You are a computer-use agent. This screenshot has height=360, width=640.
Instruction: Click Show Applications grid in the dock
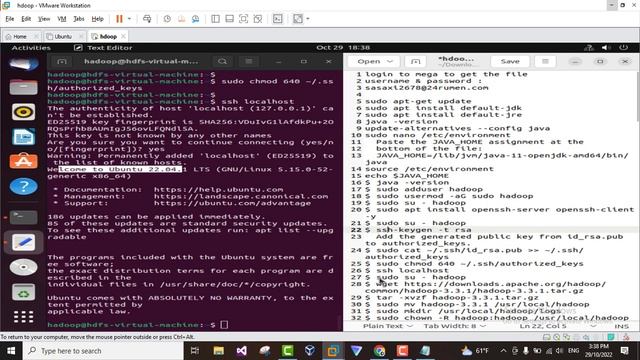[23, 317]
